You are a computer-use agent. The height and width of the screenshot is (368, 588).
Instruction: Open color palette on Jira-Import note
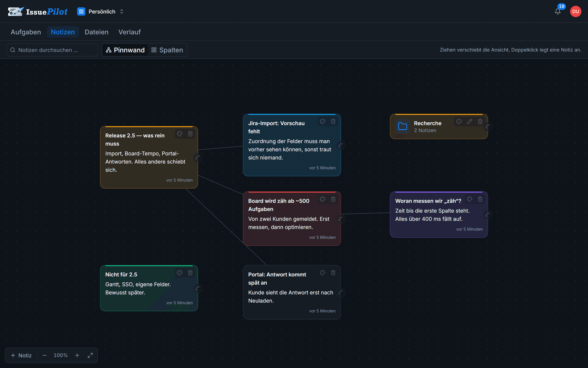pos(322,121)
